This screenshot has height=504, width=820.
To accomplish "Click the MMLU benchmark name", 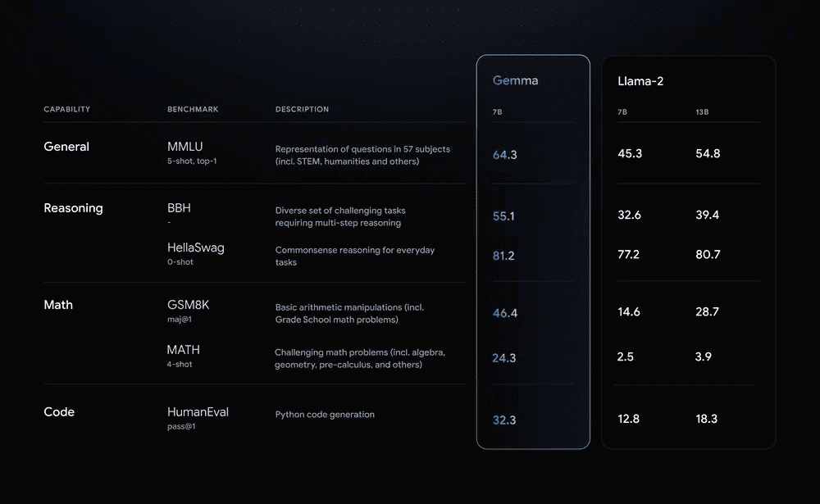I will pyautogui.click(x=185, y=147).
